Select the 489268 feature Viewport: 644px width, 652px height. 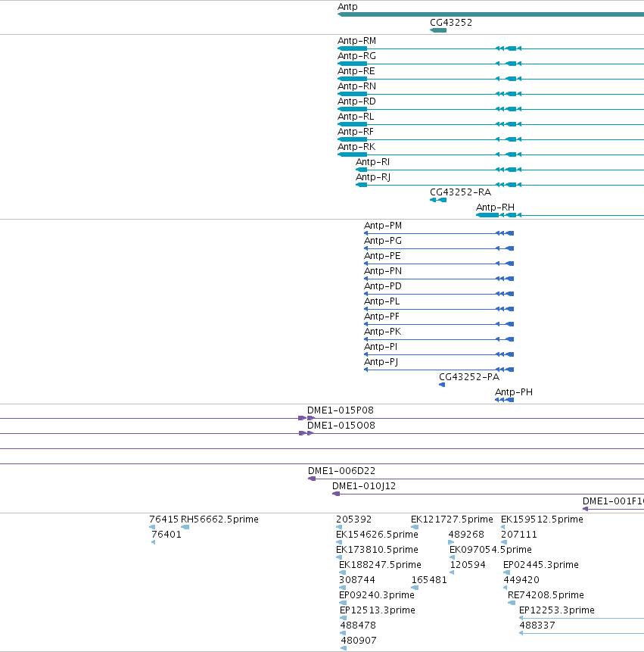tap(451, 542)
